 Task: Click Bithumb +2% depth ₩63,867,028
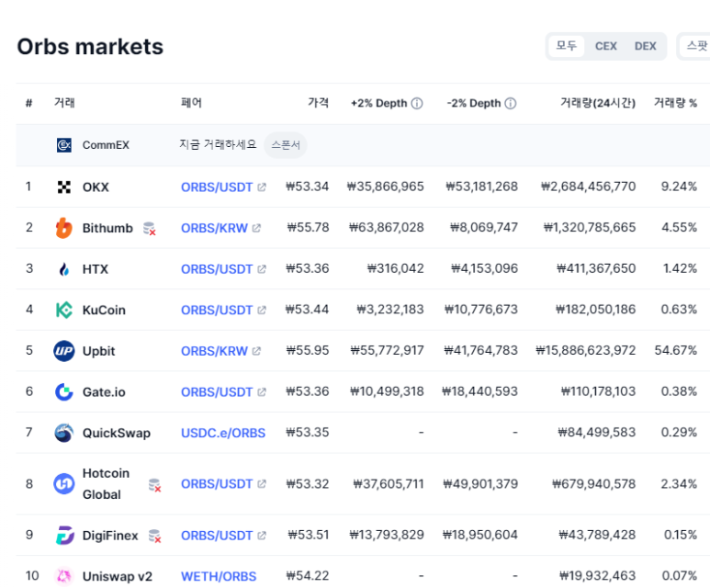click(x=387, y=227)
